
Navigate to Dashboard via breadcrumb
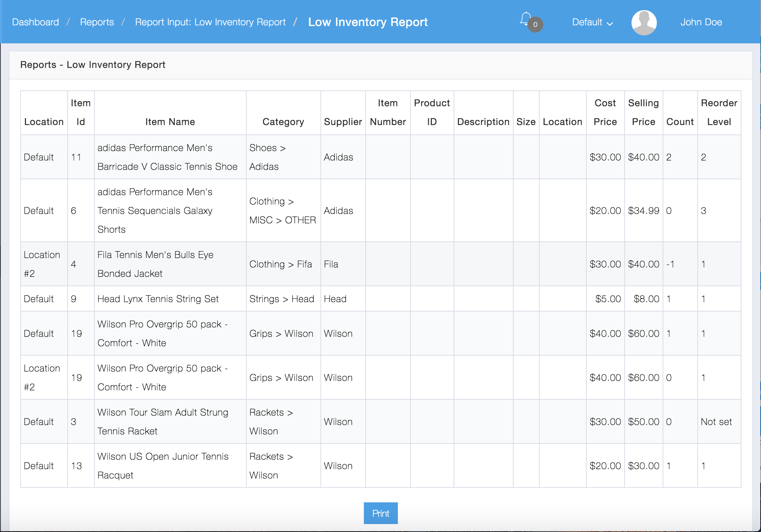point(35,22)
